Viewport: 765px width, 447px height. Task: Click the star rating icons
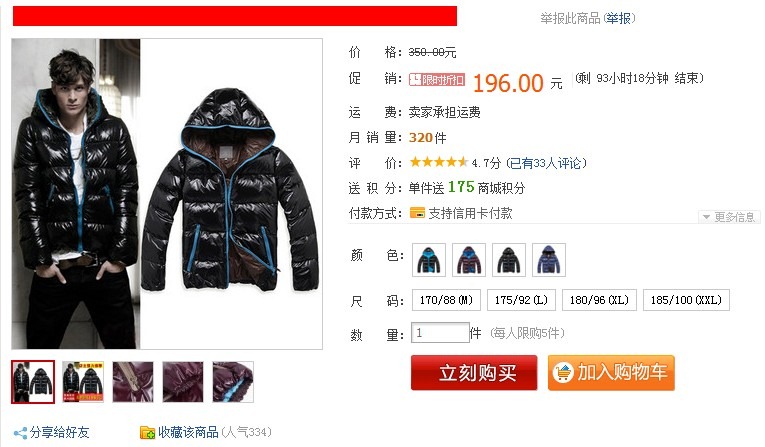pyautogui.click(x=439, y=162)
